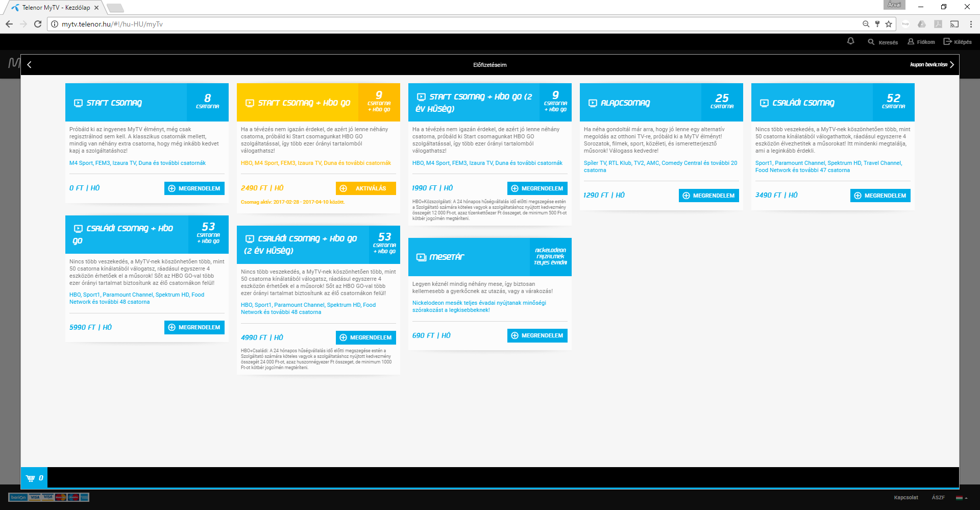Image resolution: width=980 pixels, height=510 pixels.
Task: Click the hup extension icon
Action: 905,24
